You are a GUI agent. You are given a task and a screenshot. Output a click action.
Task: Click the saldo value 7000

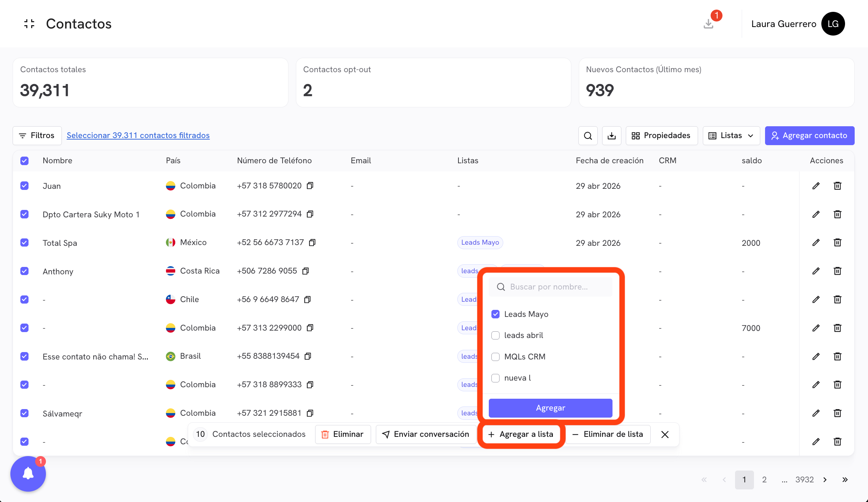[x=751, y=328]
